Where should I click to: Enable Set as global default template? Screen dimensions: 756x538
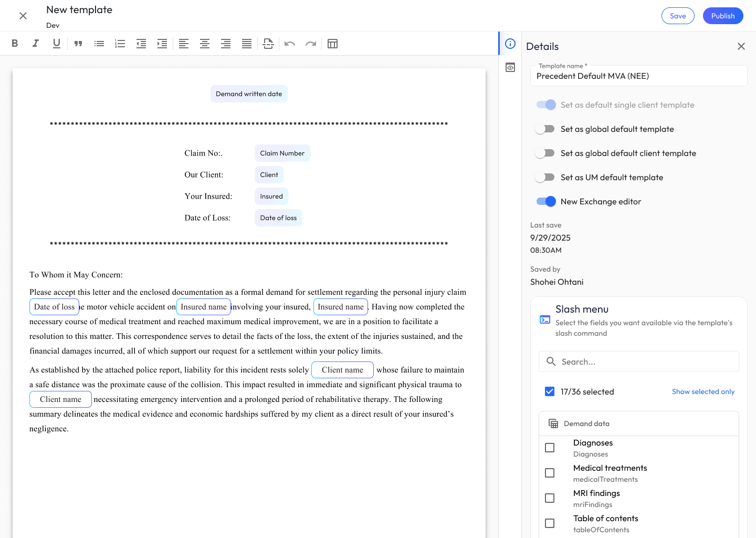point(545,129)
